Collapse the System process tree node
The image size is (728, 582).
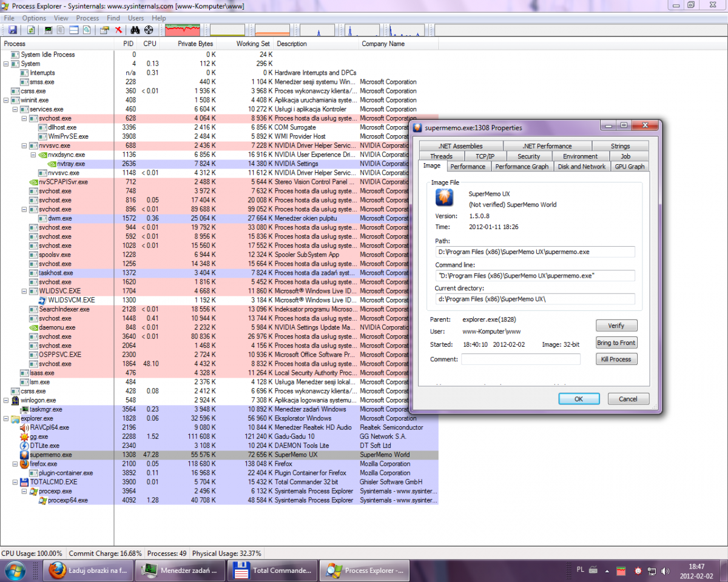6,64
